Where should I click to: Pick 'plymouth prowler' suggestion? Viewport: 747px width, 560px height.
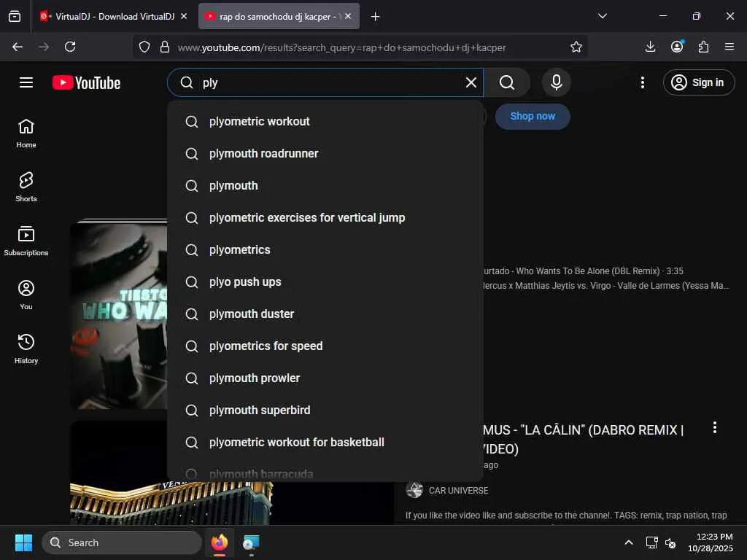point(325,378)
